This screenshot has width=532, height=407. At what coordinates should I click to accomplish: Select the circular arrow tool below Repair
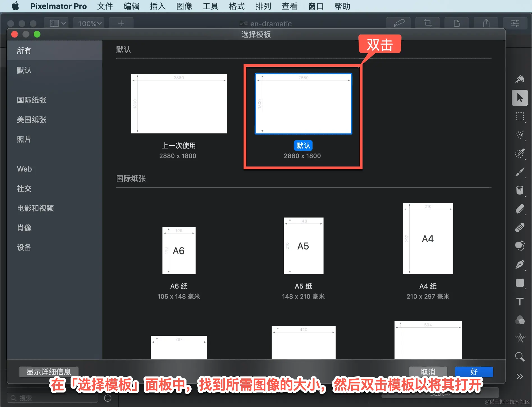pyautogui.click(x=520, y=246)
